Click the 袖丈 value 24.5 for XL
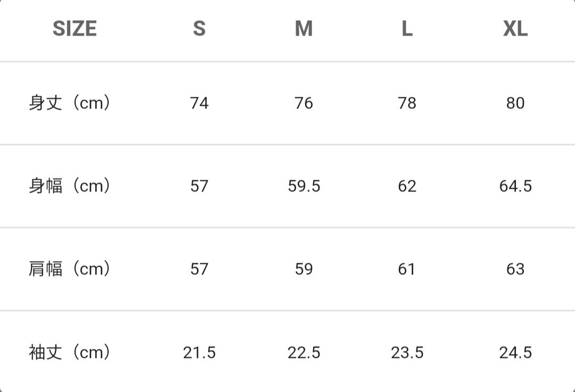The height and width of the screenshot is (392, 575). [515, 353]
